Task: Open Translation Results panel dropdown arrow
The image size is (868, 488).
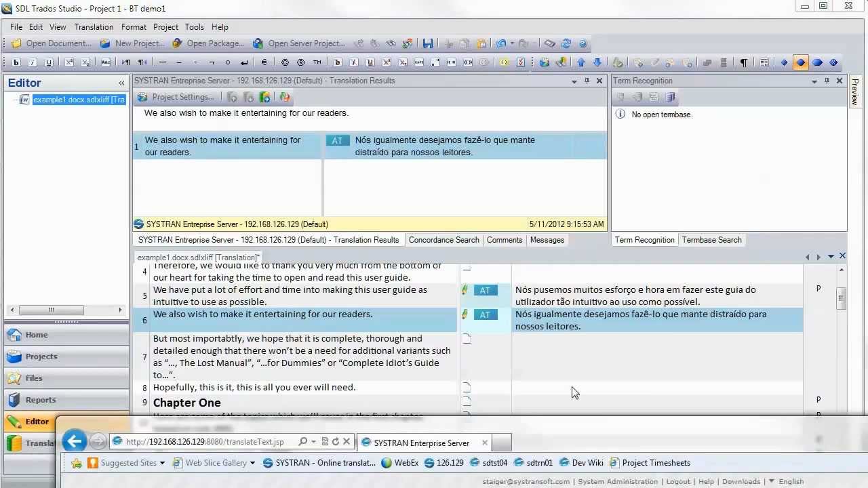Action: [x=574, y=81]
